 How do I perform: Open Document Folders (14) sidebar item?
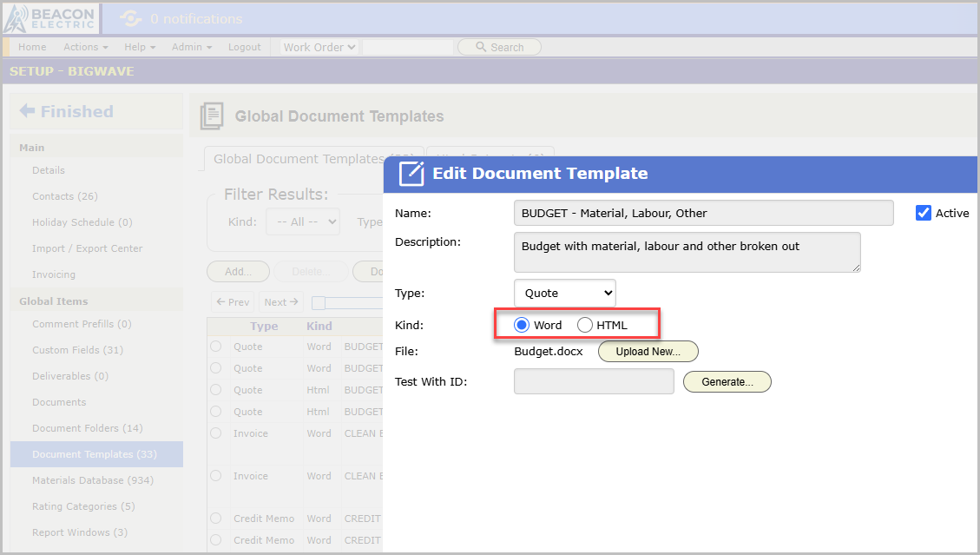point(88,428)
